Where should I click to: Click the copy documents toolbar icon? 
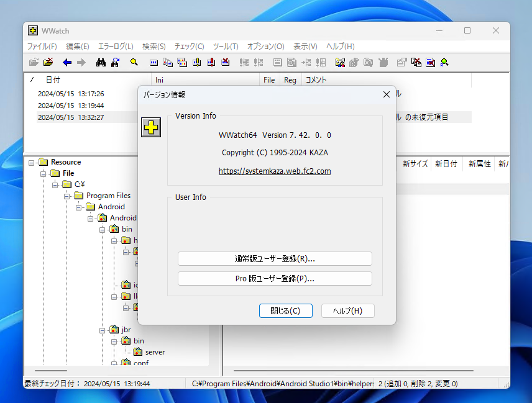pyautogui.click(x=167, y=62)
